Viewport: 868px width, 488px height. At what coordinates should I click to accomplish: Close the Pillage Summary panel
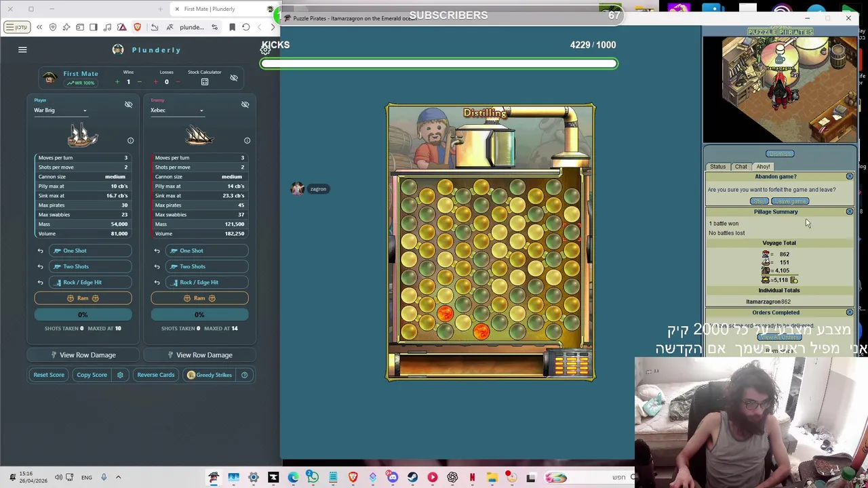(849, 211)
